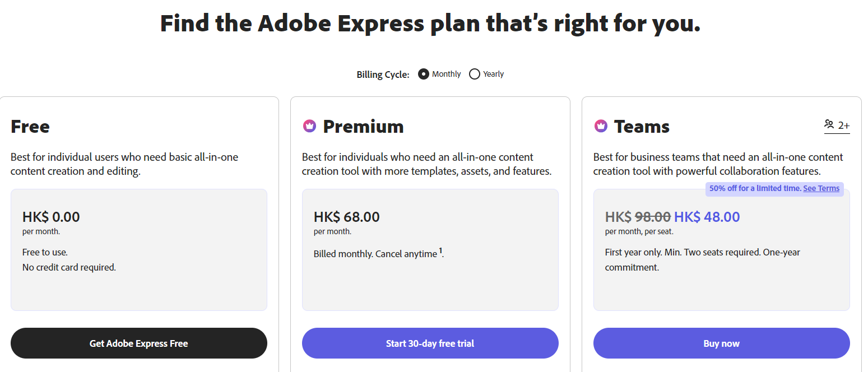Select the Monthly billing cycle option
Viewport: 868px width, 372px height.
tap(424, 74)
